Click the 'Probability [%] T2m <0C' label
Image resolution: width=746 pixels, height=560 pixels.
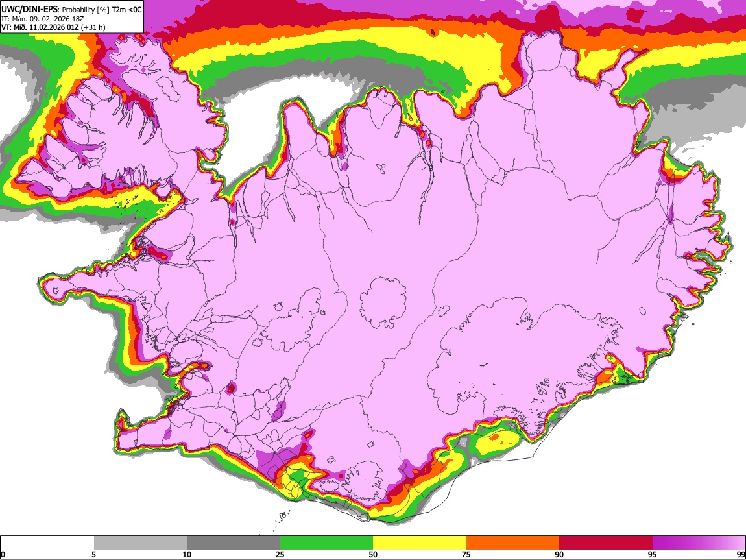pos(102,10)
